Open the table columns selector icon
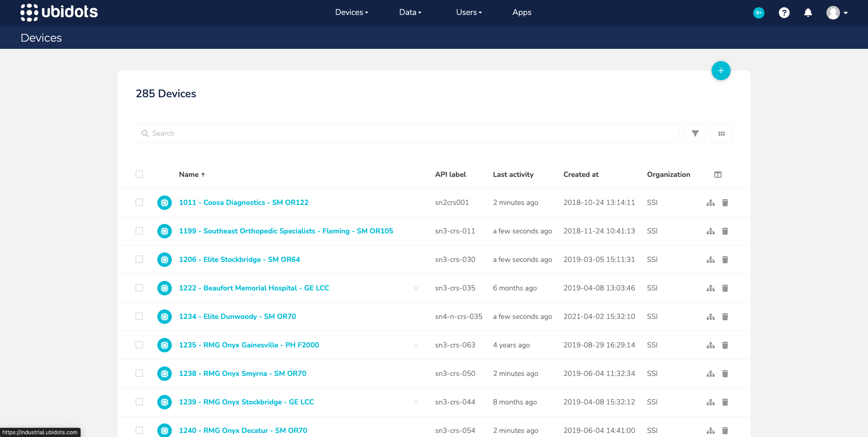The height and width of the screenshot is (437, 868). click(717, 175)
